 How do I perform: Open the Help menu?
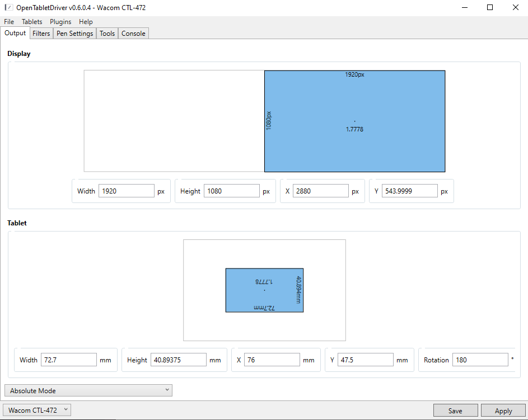pyautogui.click(x=86, y=22)
